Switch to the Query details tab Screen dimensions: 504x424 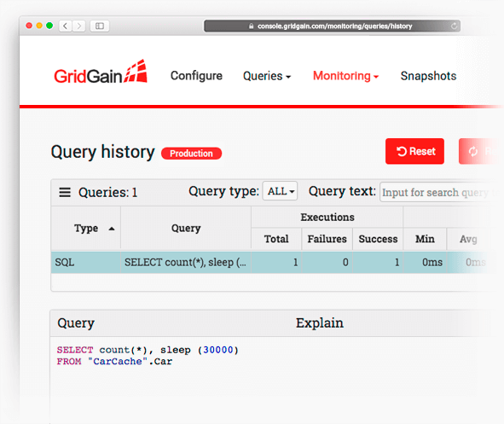click(76, 323)
